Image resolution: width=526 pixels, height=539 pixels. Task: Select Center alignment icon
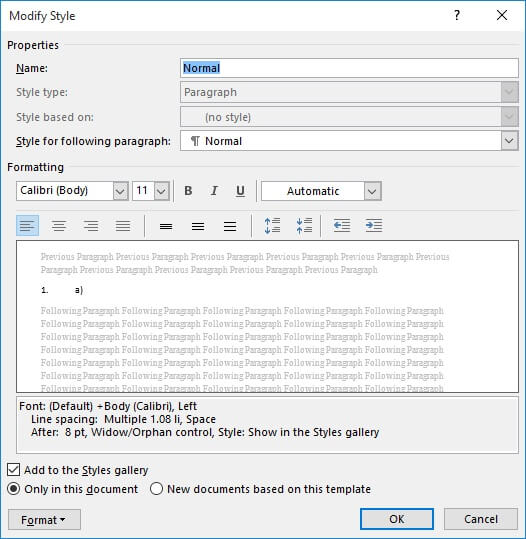[x=59, y=226]
